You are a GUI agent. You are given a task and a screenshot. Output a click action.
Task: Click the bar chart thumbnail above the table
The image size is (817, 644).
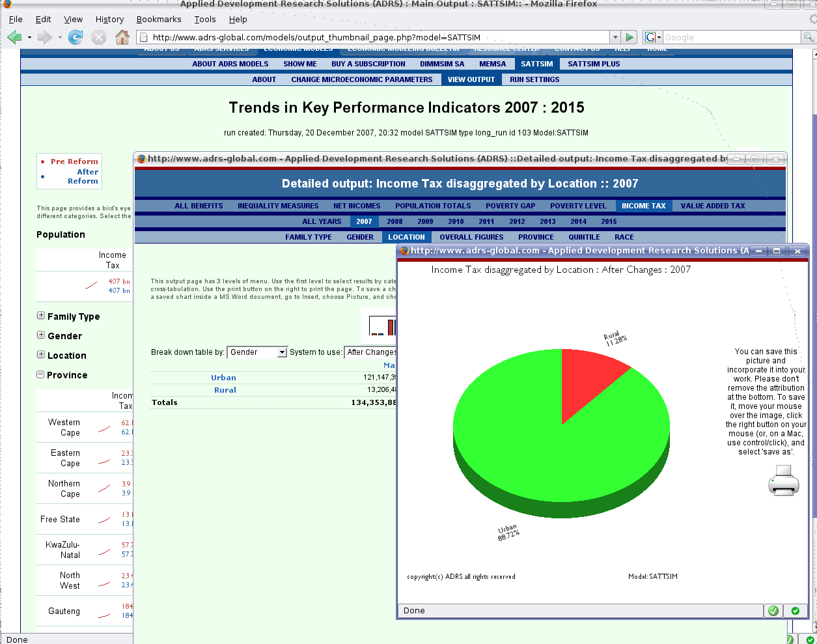click(381, 326)
